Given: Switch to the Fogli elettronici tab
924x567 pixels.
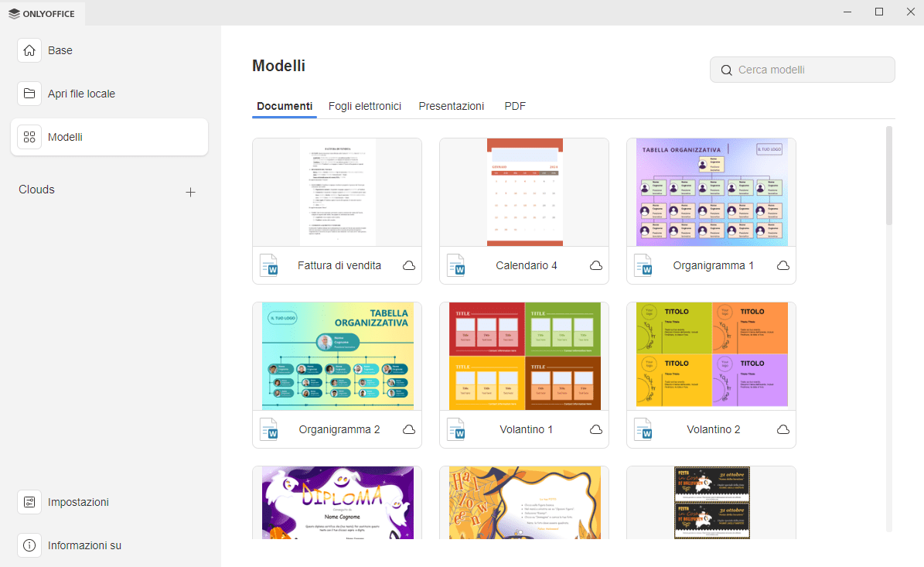Looking at the screenshot, I should point(365,106).
